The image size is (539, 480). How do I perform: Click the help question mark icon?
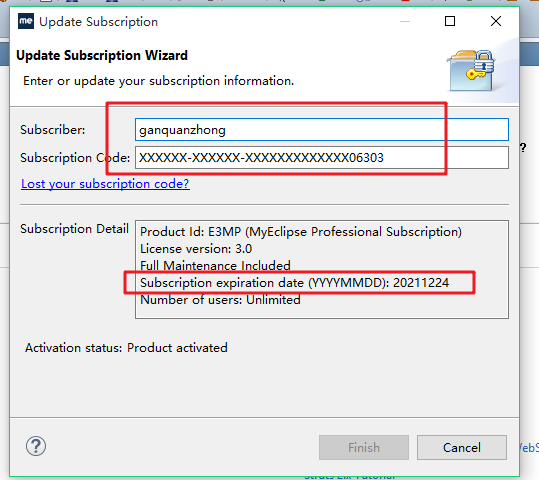(x=36, y=446)
